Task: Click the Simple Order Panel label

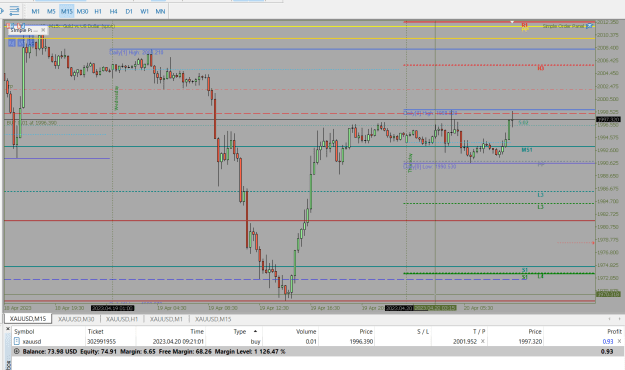Action: [564, 26]
